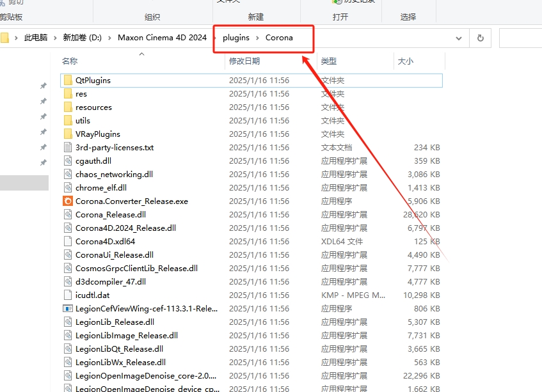Expand chevron after 新加卷 (D:) breadcrumb
542x392 pixels.
(109, 38)
